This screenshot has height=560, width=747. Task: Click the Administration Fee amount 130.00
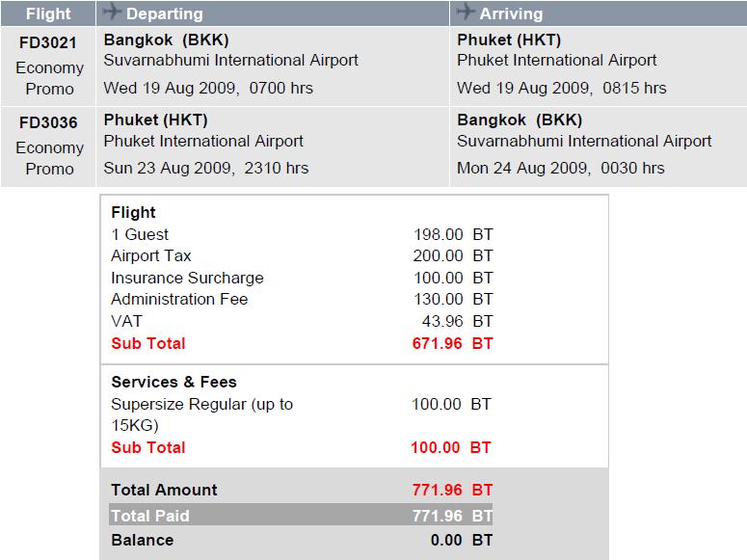click(438, 300)
